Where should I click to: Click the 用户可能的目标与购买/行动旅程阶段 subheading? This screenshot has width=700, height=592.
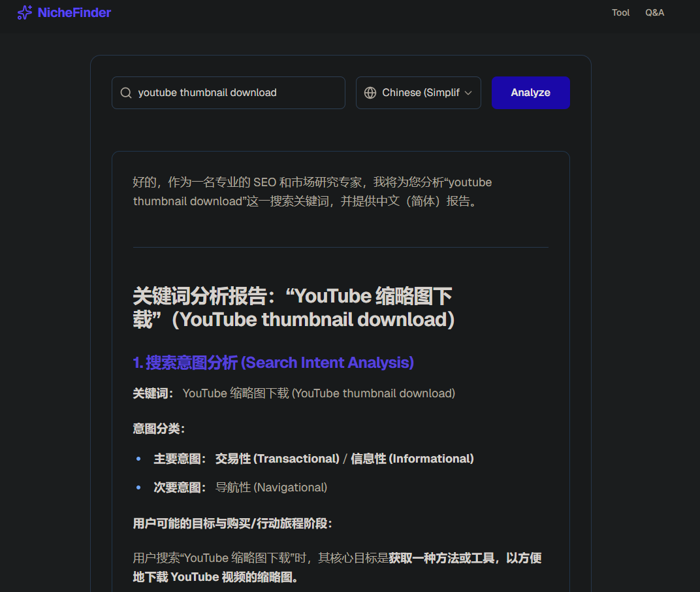232,523
